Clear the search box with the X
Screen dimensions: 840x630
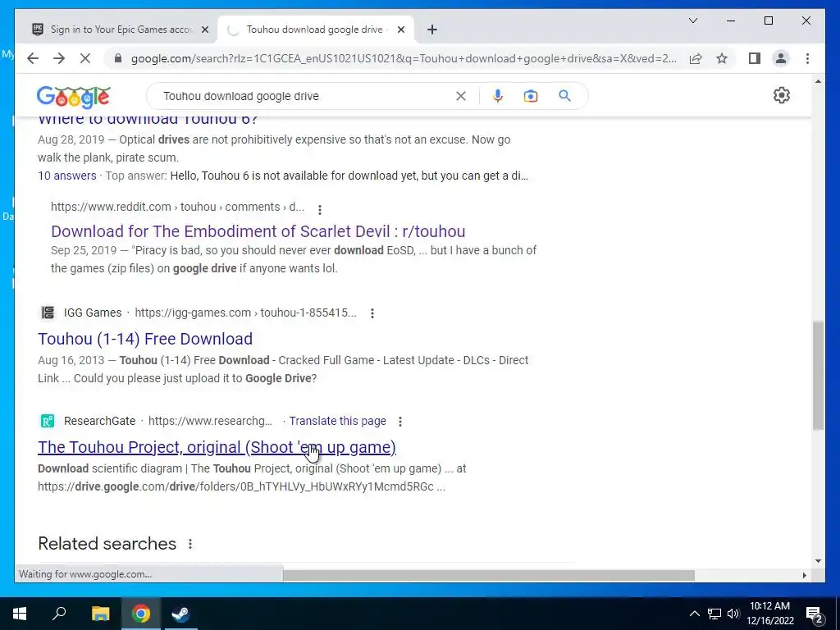[x=461, y=96]
